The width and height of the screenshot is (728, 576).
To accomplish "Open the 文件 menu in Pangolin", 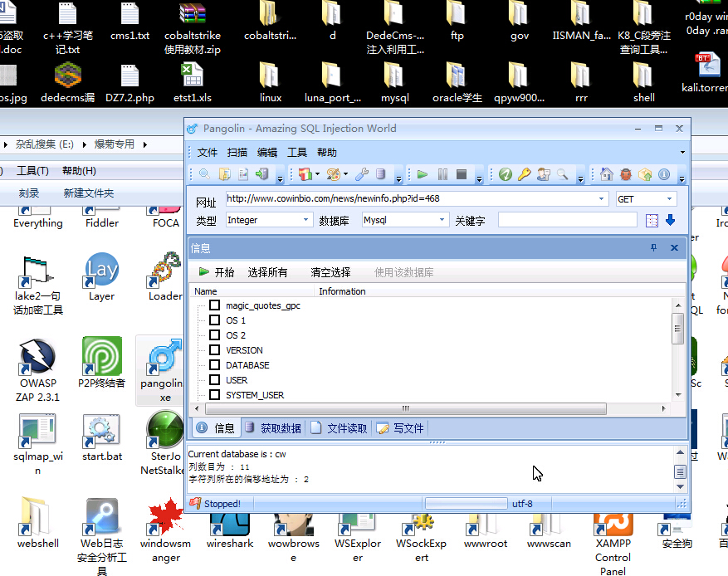I will click(x=207, y=153).
